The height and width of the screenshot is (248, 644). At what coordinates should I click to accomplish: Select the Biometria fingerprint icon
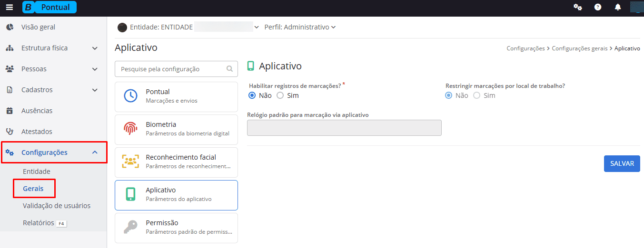point(130,129)
